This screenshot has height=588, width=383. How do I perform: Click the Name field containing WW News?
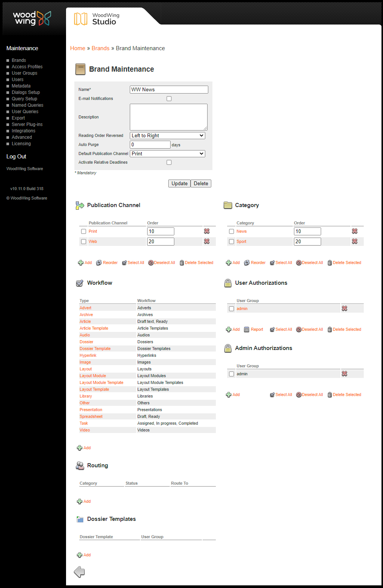point(169,89)
